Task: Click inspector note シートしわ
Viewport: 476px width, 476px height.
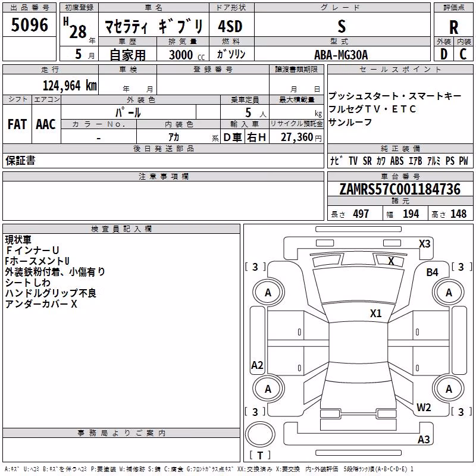Action: (27, 282)
